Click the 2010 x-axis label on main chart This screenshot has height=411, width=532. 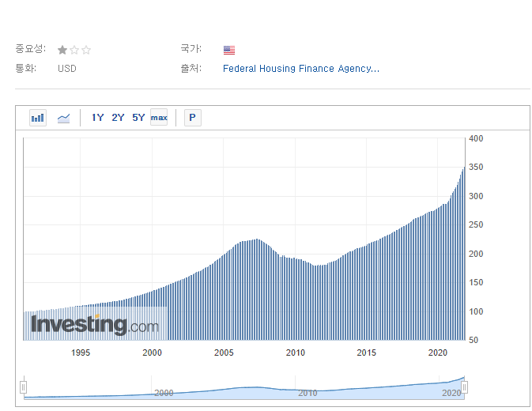point(295,353)
